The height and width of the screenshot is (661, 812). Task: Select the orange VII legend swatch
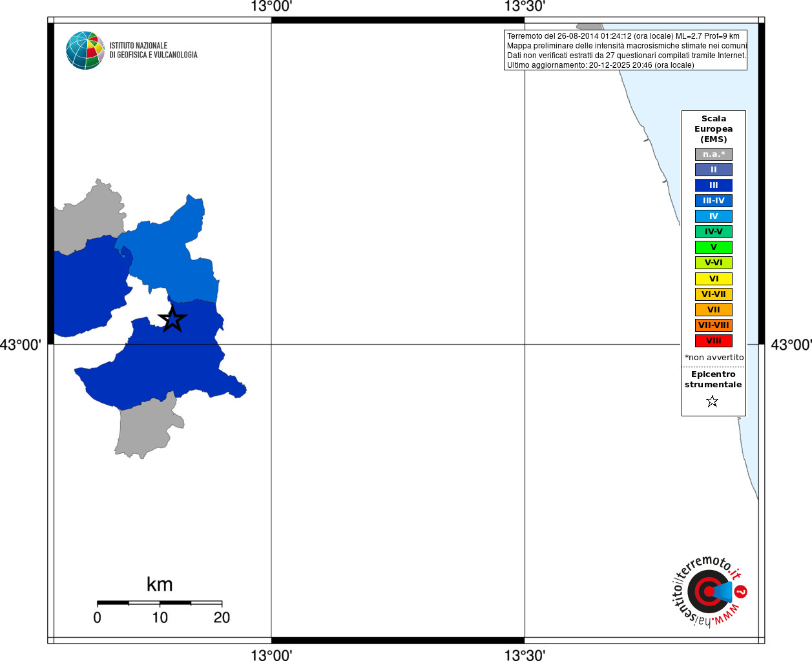[714, 310]
